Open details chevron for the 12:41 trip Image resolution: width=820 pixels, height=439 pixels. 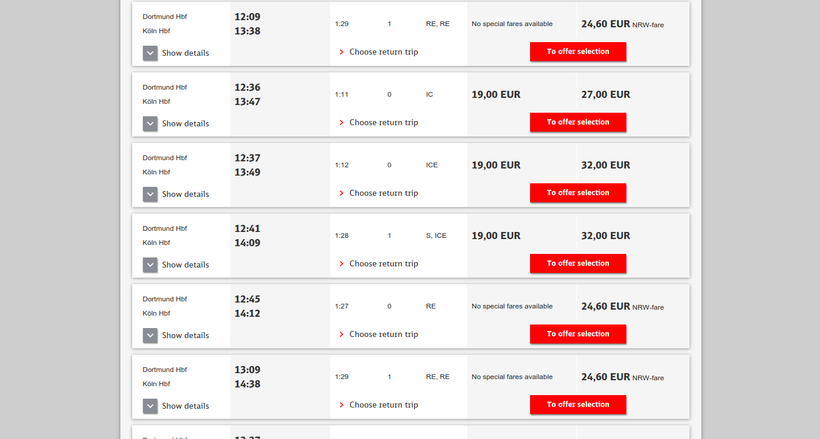pyautogui.click(x=151, y=265)
